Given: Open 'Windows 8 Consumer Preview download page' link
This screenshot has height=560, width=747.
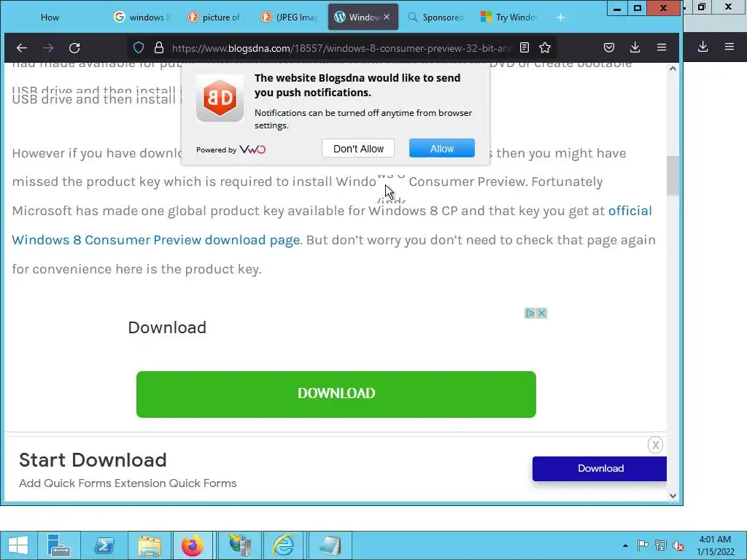Looking at the screenshot, I should click(156, 239).
